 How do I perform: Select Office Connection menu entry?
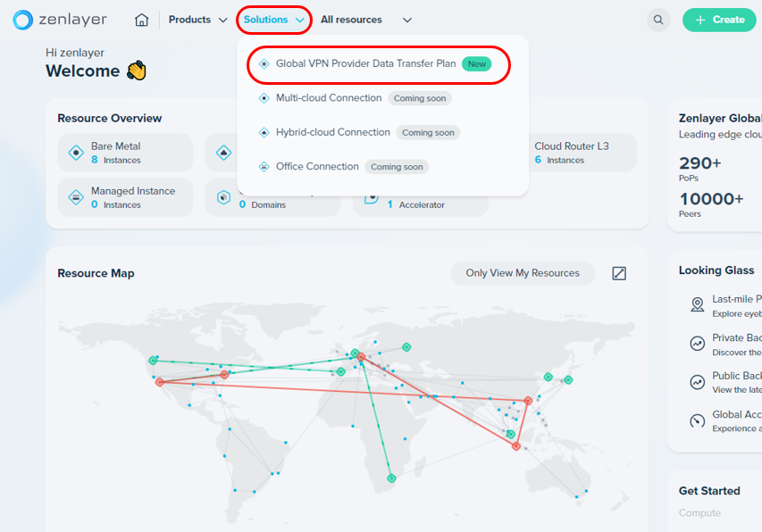click(x=343, y=167)
